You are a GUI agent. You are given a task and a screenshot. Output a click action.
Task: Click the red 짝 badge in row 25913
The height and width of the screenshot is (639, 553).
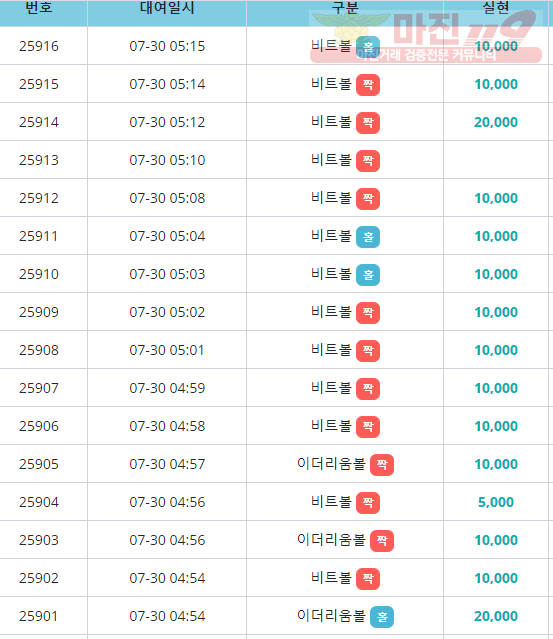(368, 161)
